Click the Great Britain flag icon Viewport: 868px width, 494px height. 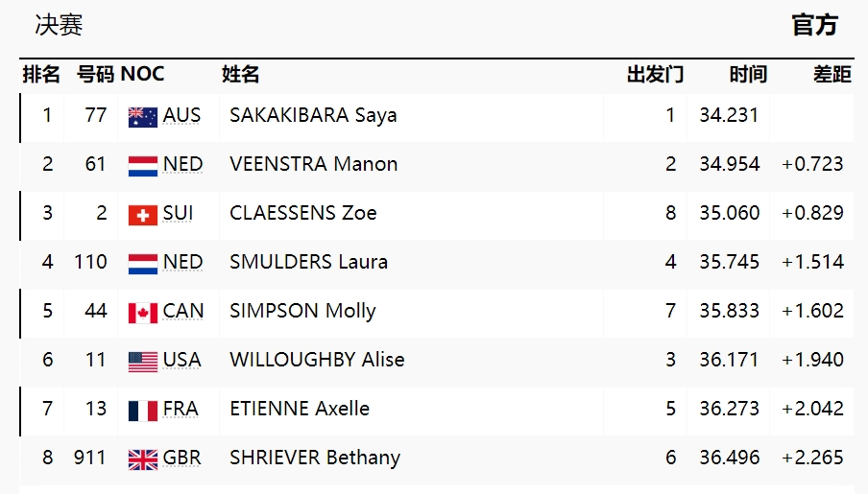[x=142, y=459]
